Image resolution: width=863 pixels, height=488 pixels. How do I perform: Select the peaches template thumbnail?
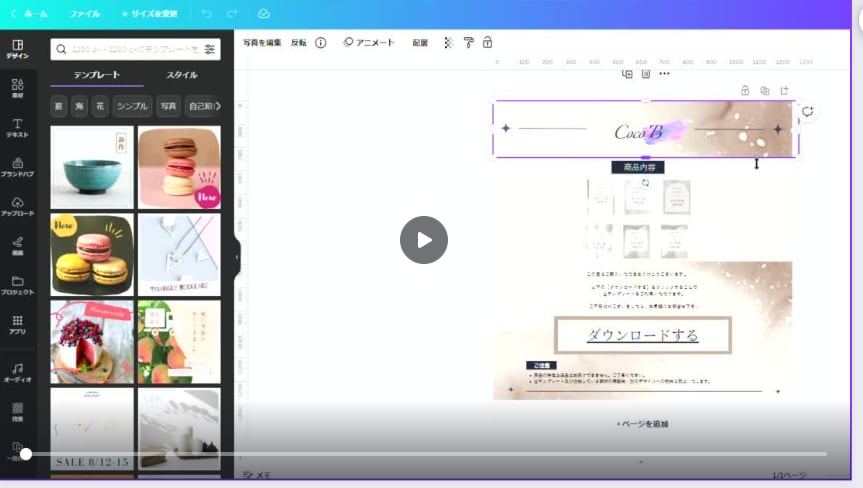coord(179,342)
